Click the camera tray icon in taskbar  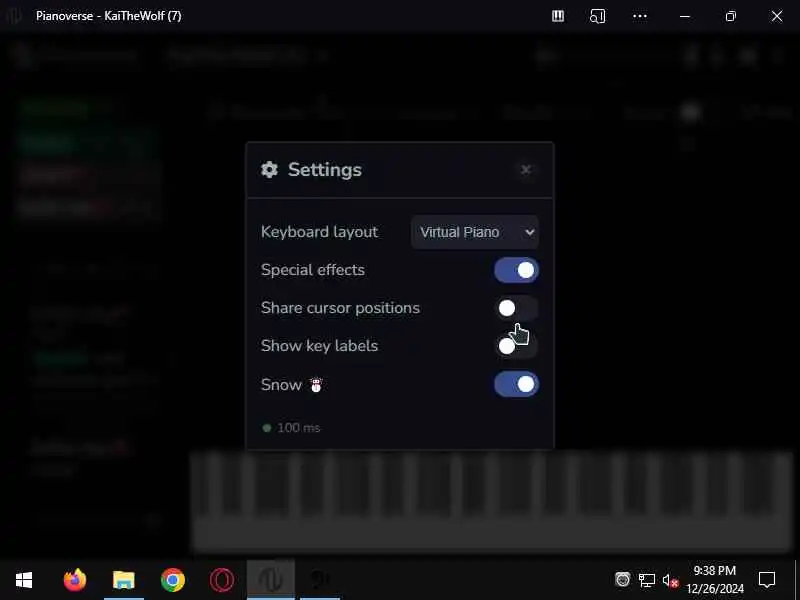click(x=622, y=580)
